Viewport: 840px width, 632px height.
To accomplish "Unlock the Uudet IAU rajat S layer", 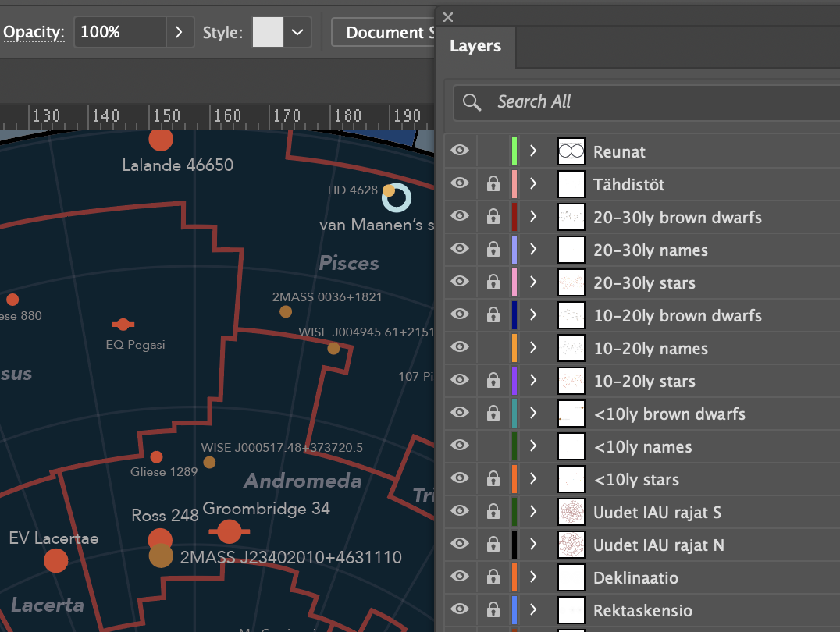I will pyautogui.click(x=493, y=512).
